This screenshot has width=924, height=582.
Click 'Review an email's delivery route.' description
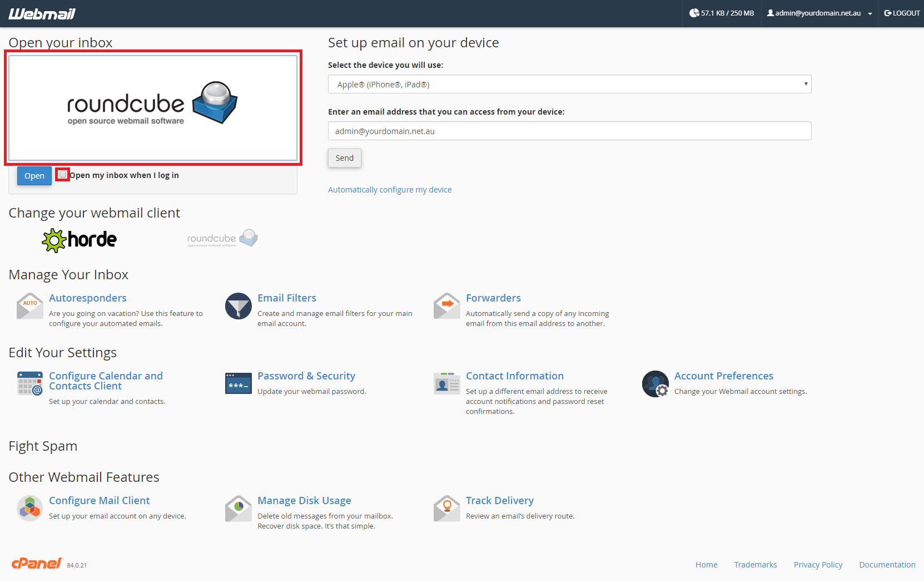(x=520, y=516)
